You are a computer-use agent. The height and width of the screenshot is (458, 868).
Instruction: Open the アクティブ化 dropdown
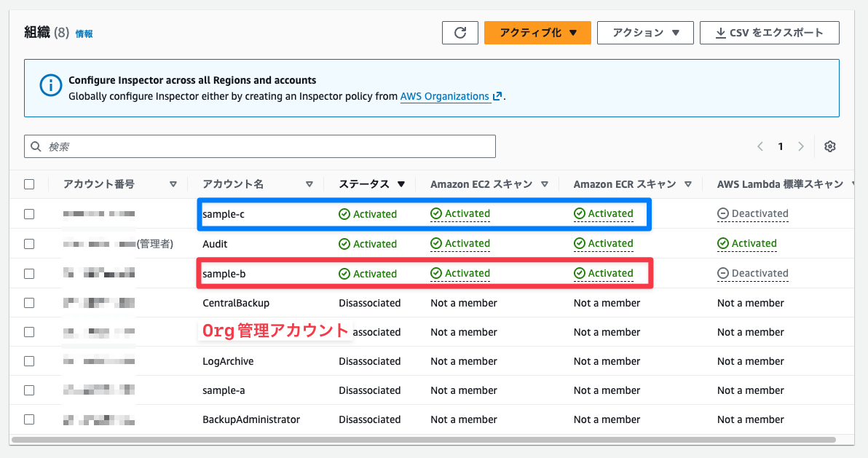coord(537,33)
